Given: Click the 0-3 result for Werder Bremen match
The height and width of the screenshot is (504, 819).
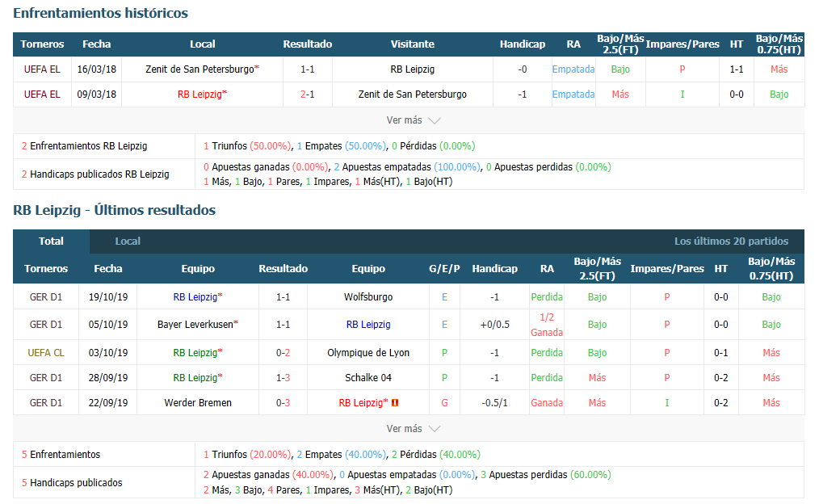Looking at the screenshot, I should tap(283, 403).
